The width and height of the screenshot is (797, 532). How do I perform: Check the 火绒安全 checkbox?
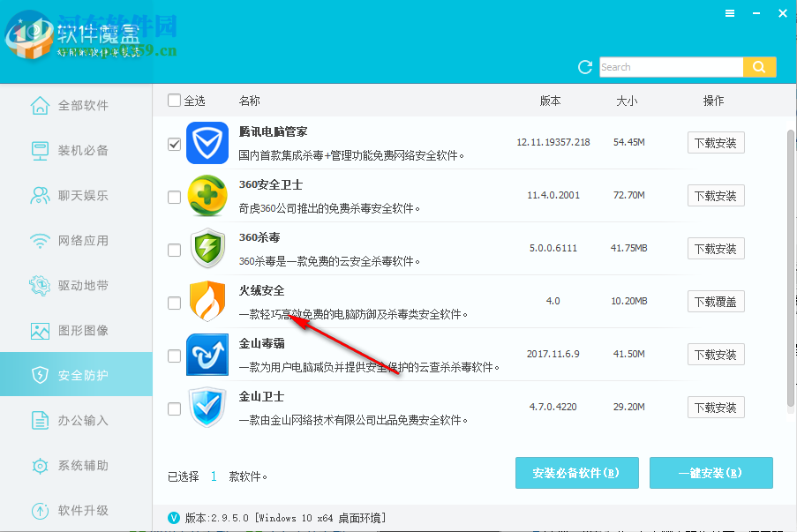(174, 301)
